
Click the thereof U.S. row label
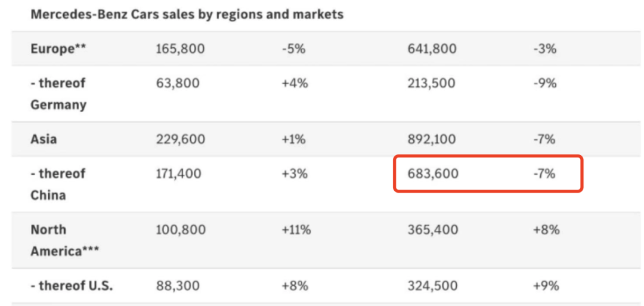(72, 286)
